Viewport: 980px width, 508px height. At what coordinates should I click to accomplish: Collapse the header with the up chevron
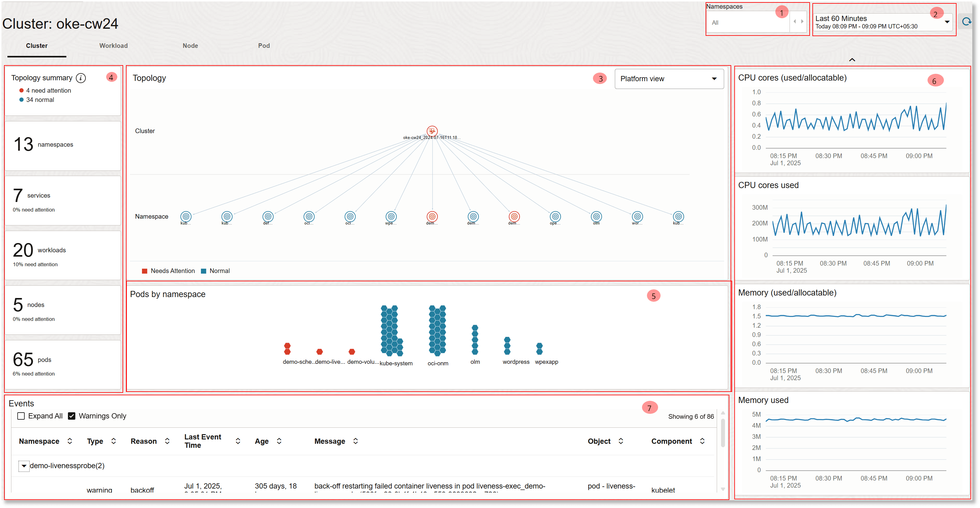pyautogui.click(x=852, y=60)
